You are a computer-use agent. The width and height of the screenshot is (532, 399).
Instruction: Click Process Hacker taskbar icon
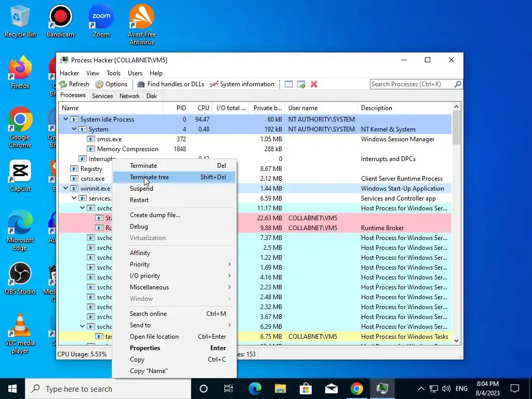[382, 389]
